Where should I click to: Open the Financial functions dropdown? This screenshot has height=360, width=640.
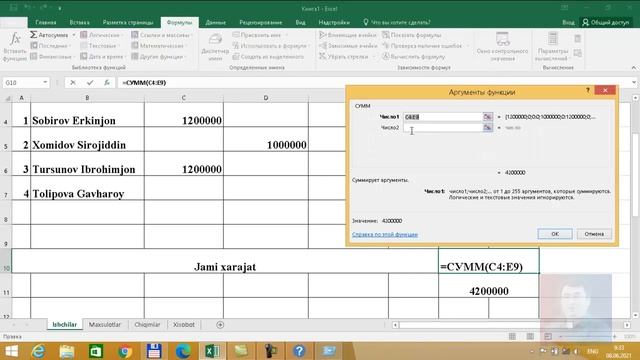point(52,56)
